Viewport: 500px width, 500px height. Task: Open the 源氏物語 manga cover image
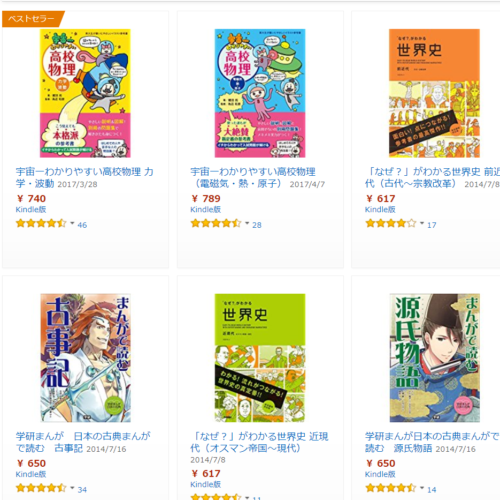(x=435, y=358)
